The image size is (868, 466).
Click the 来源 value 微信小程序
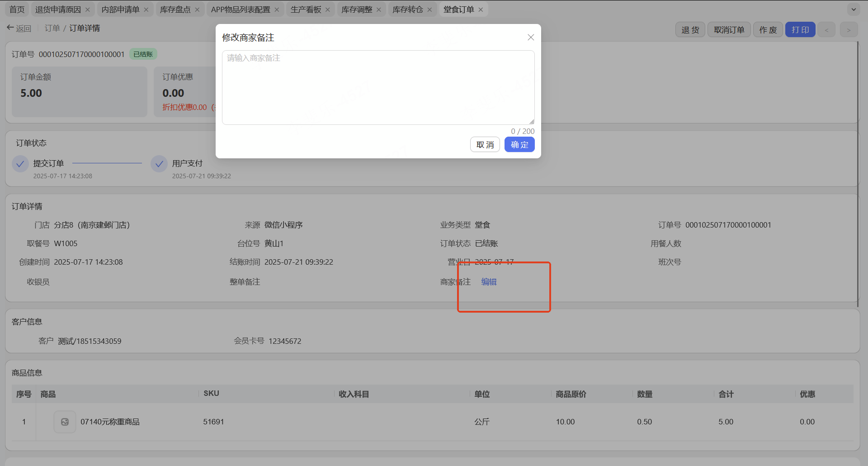pyautogui.click(x=283, y=225)
